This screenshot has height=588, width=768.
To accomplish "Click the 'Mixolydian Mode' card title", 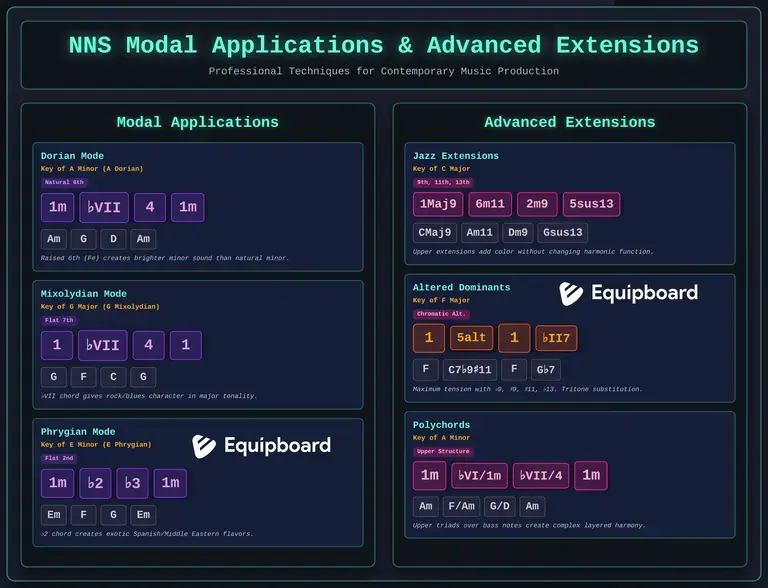I will (83, 294).
